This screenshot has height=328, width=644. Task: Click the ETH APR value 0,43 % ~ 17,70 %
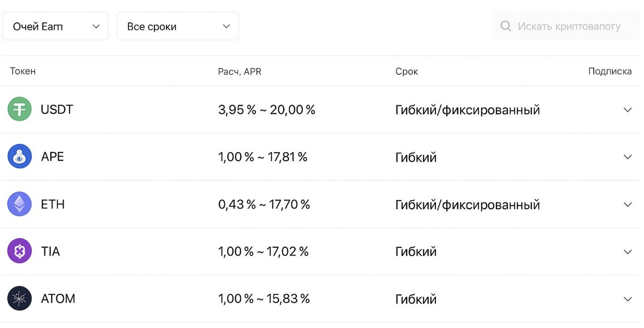[264, 204]
